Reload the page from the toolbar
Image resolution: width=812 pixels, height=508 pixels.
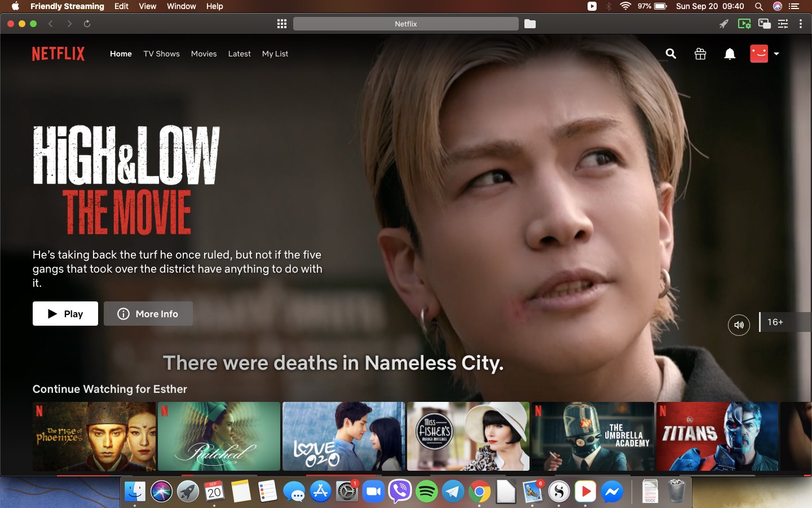[x=87, y=24]
